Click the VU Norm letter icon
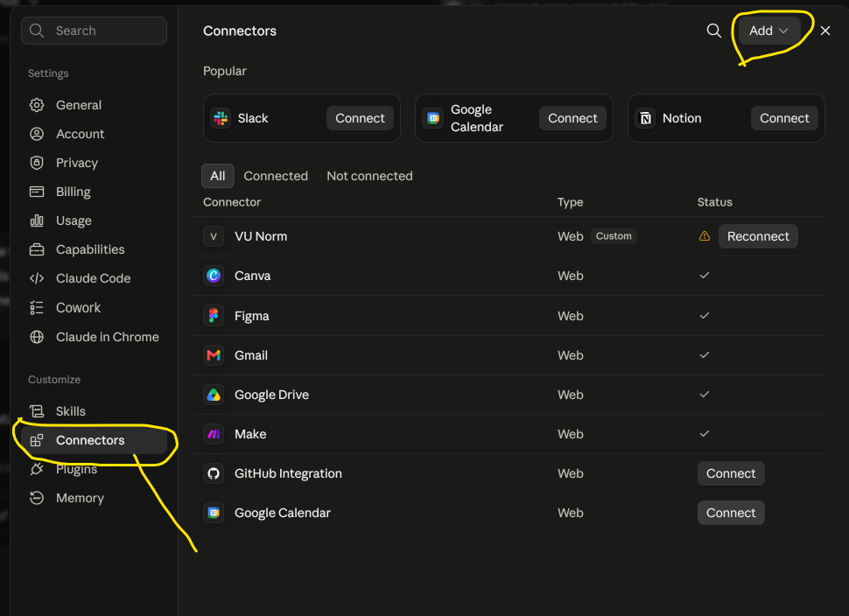The width and height of the screenshot is (849, 616). 214,236
